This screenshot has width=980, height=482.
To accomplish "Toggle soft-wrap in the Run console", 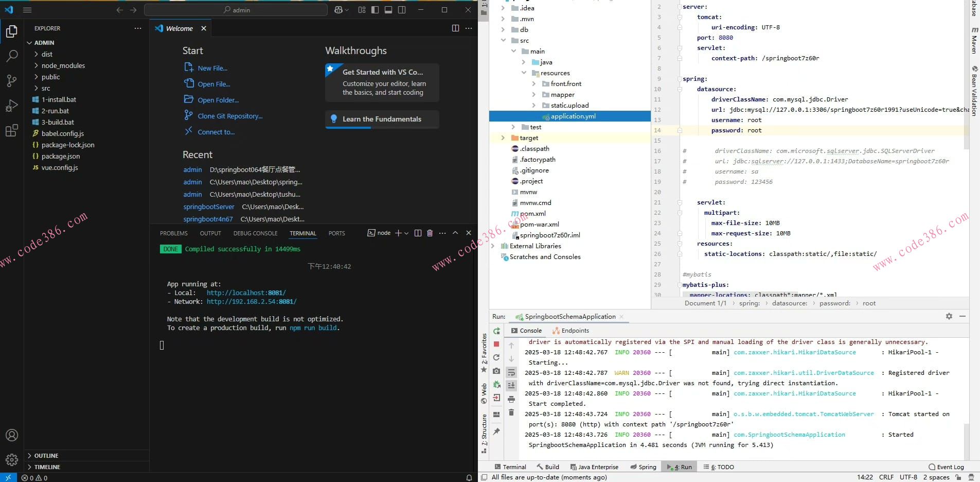I will tap(511, 372).
